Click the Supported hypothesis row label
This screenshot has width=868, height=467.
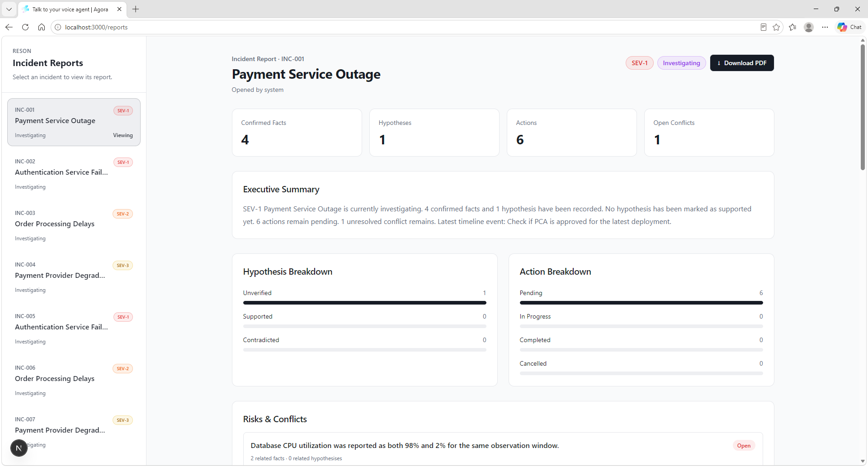click(258, 316)
